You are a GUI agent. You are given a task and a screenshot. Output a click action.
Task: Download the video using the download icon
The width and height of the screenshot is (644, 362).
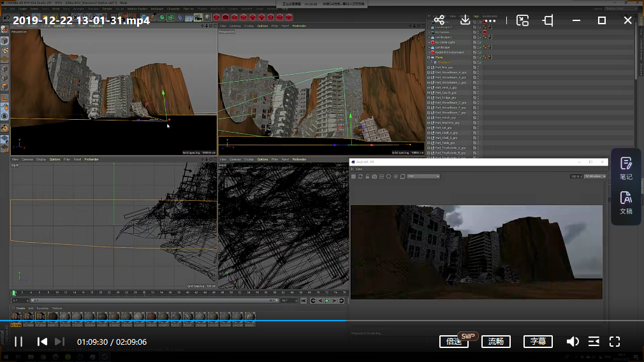click(465, 20)
